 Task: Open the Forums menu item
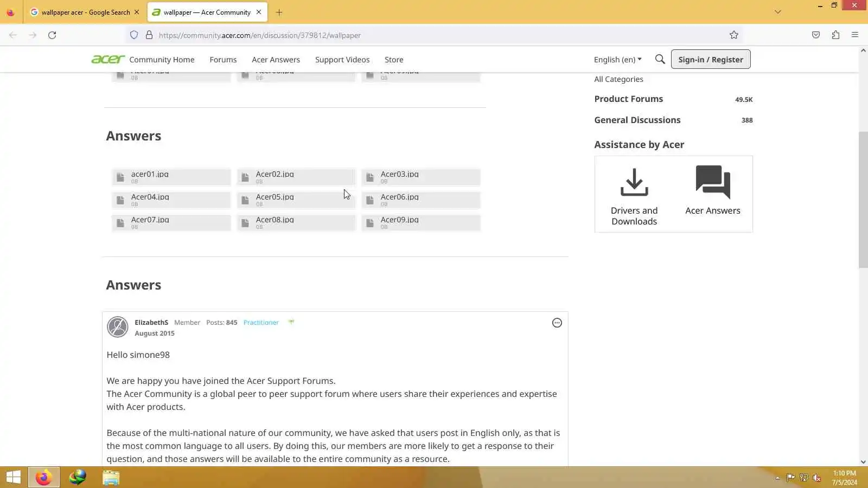[x=223, y=60]
